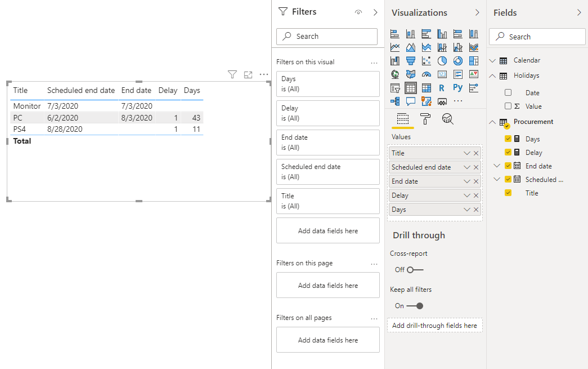
Task: Open more options for Filters on this visual
Action: pos(374,63)
